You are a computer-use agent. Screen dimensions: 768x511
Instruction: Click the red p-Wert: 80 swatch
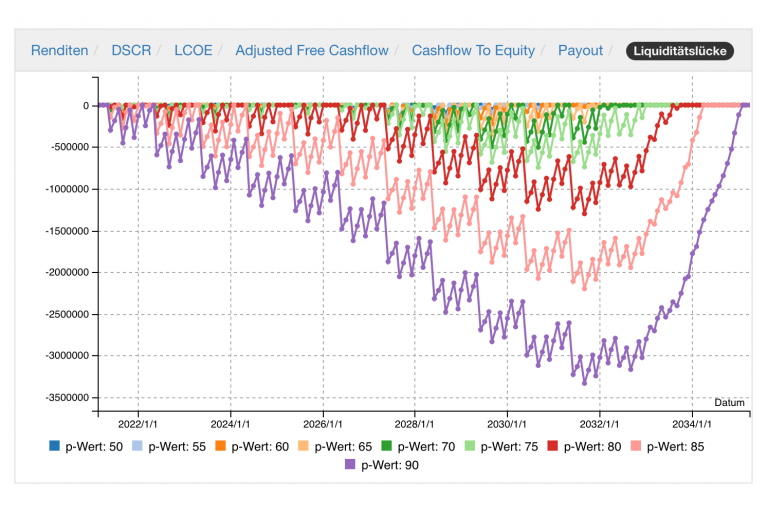[553, 446]
